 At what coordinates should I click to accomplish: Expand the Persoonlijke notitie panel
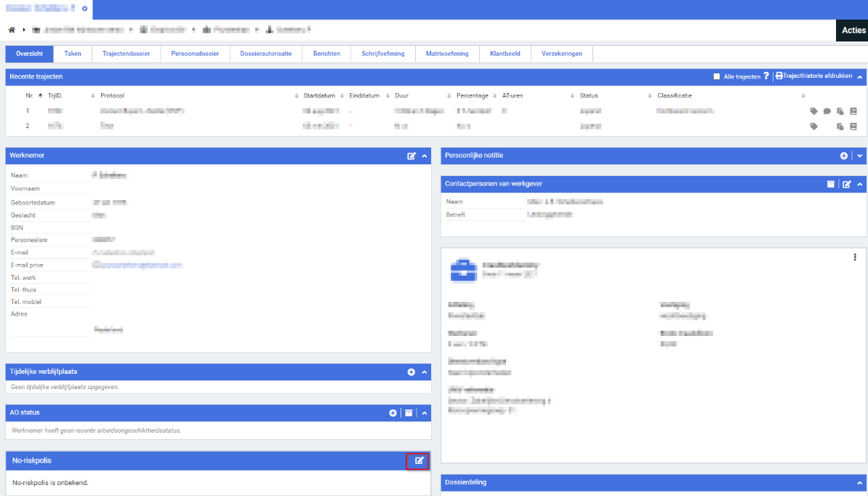(860, 156)
